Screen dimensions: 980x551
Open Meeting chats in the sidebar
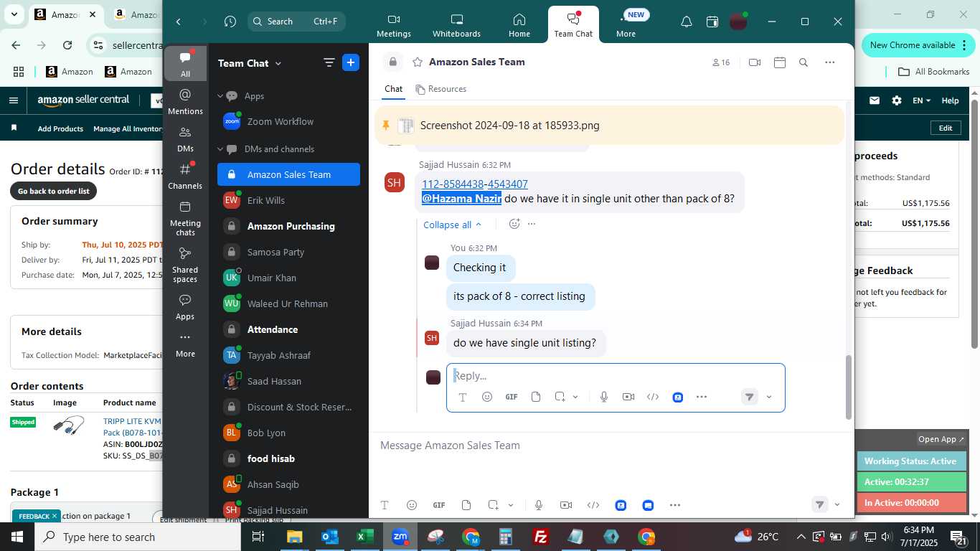[x=185, y=218]
